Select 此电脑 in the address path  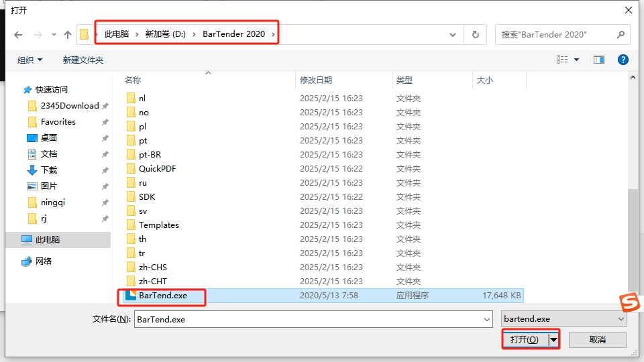117,34
